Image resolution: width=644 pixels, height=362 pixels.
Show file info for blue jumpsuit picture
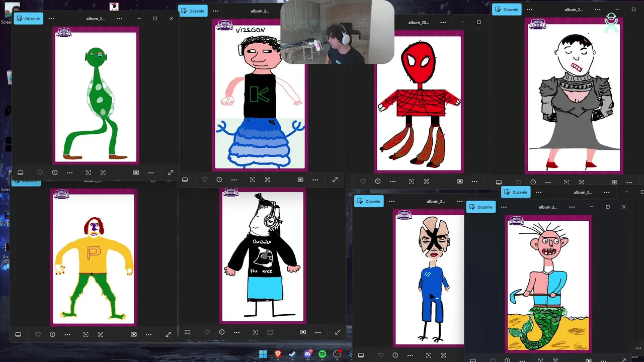(x=395, y=355)
